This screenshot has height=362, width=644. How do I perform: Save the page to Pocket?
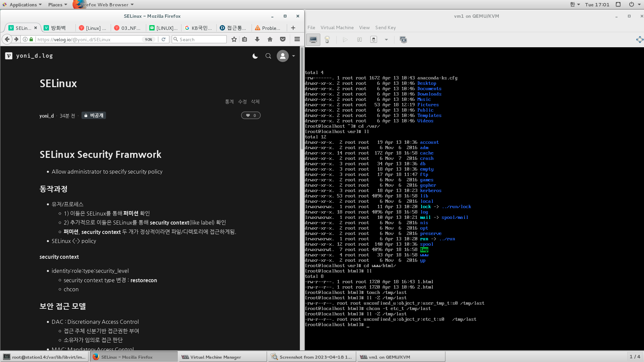(283, 39)
